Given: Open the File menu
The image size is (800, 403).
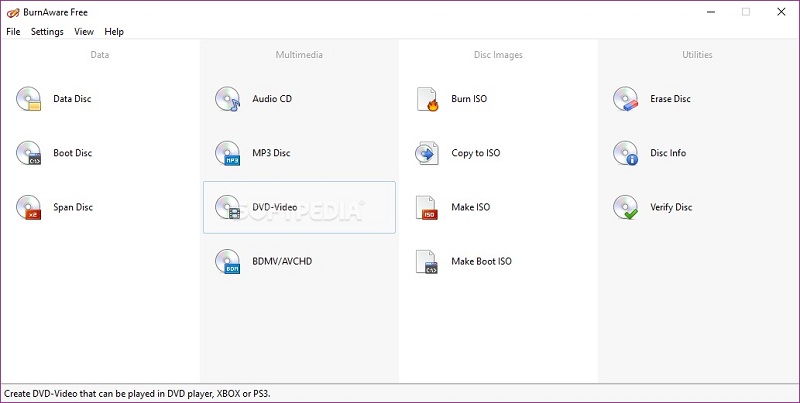Looking at the screenshot, I should 13,32.
